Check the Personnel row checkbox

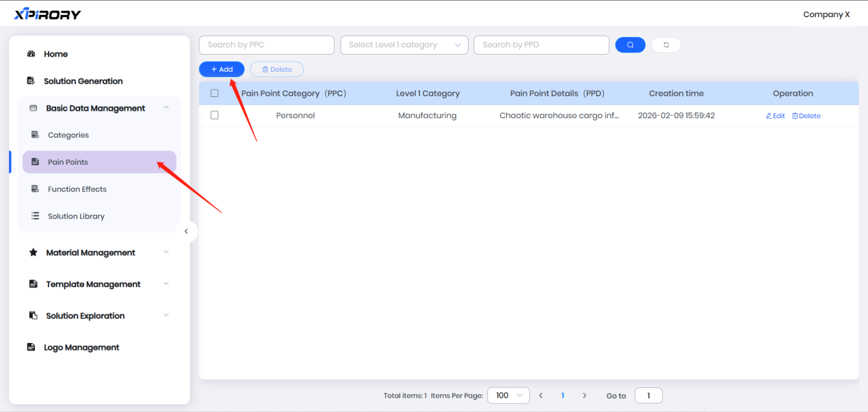point(215,115)
